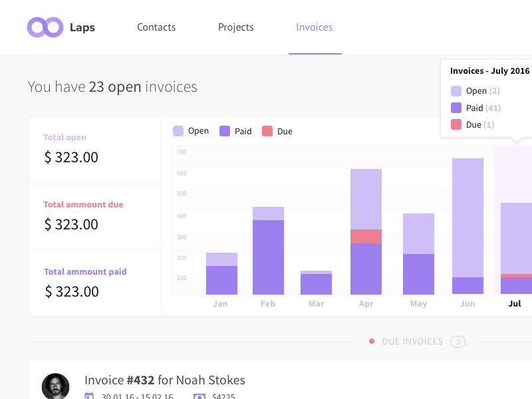Click the Laps infinity logo icon
The image size is (532, 399).
tap(45, 27)
